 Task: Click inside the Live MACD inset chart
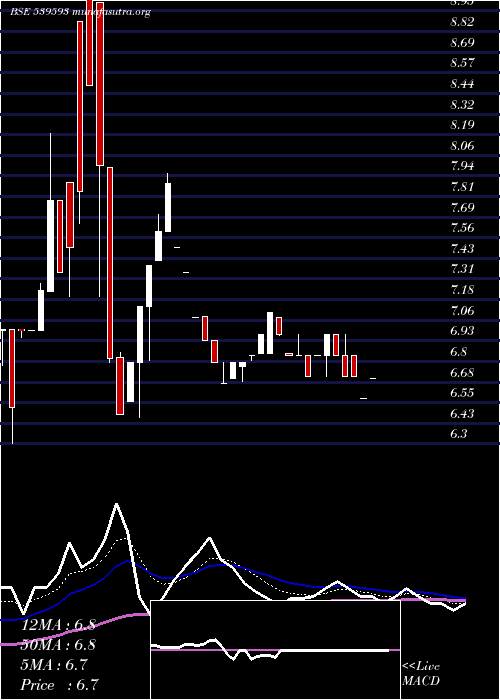(x=275, y=650)
